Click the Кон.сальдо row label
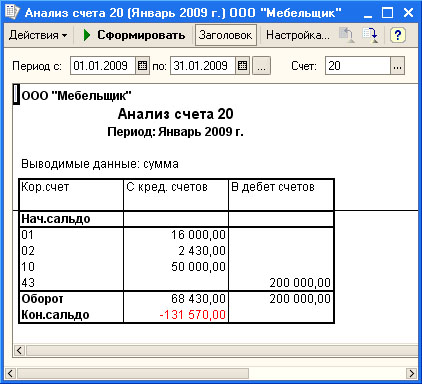Image resolution: width=422 pixels, height=384 pixels. [55, 315]
